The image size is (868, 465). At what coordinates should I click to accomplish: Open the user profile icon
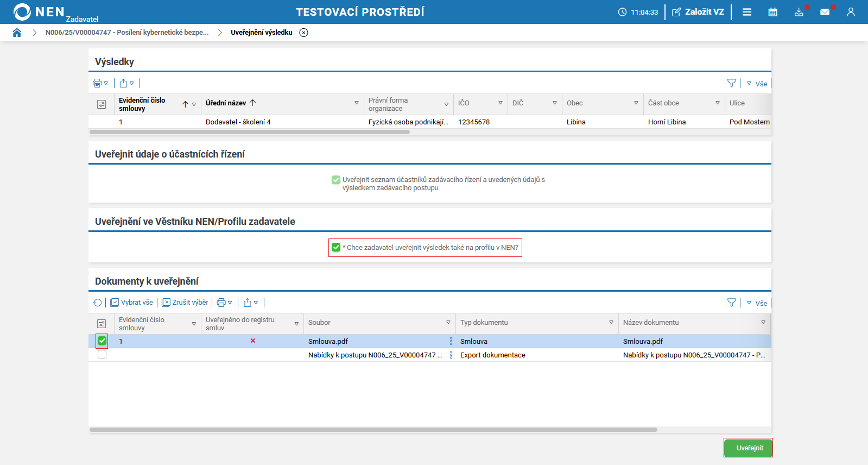851,12
